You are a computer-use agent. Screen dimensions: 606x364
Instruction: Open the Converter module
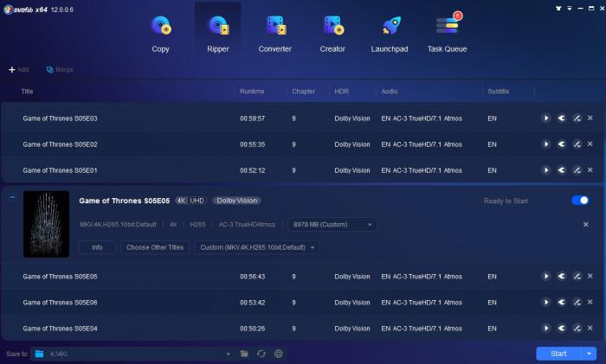[275, 34]
